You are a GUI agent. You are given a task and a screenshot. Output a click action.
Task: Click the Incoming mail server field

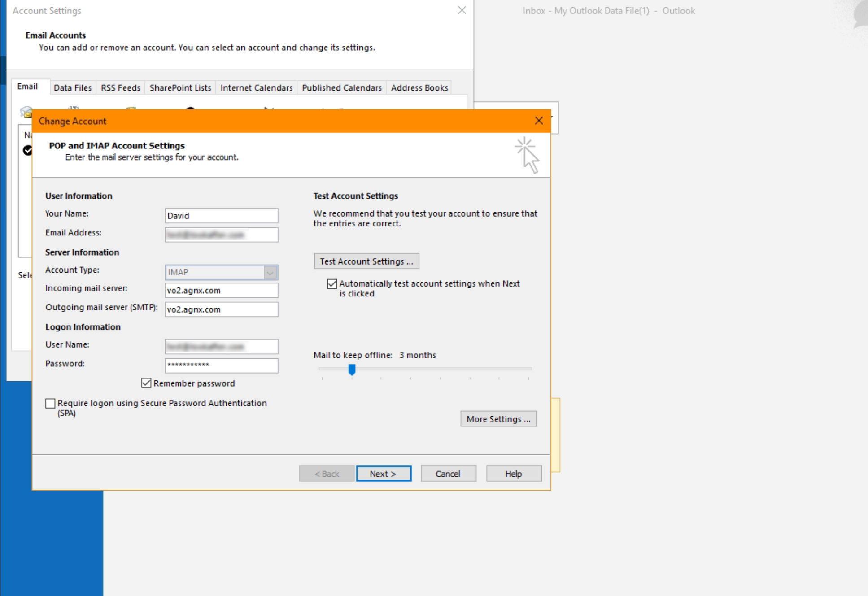tap(221, 290)
